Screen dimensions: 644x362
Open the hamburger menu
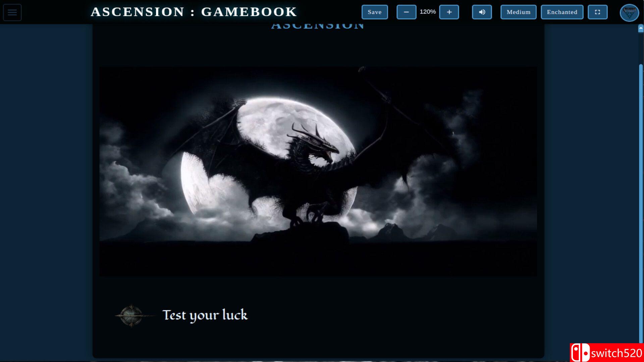(x=12, y=12)
